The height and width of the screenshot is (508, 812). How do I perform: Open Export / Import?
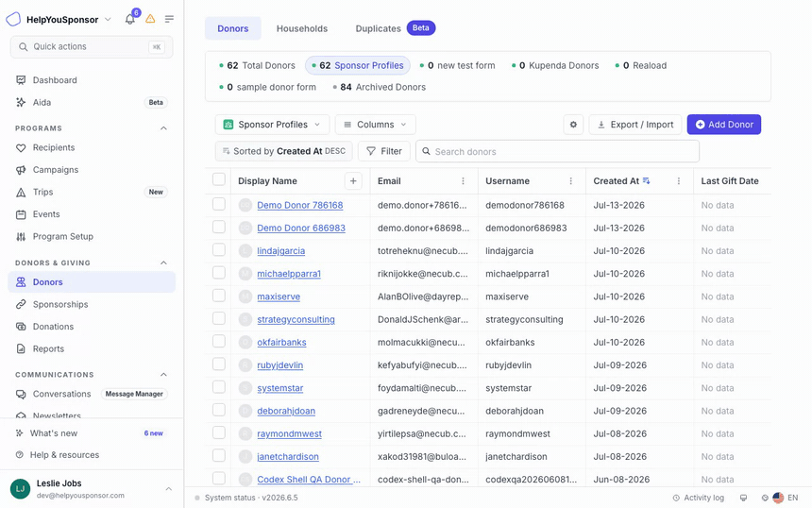click(x=635, y=125)
